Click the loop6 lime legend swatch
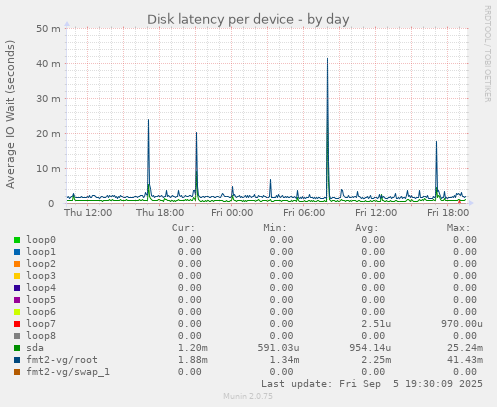The image size is (497, 407). tap(17, 312)
